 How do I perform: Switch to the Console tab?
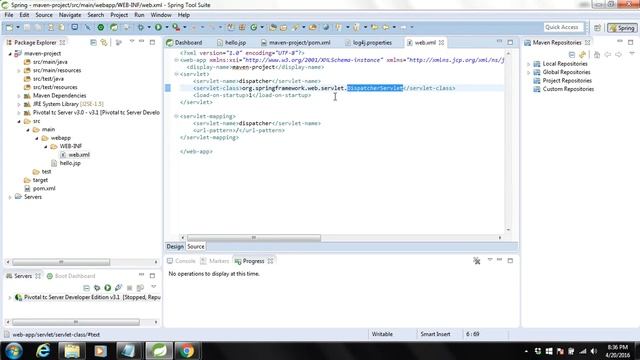(181, 261)
